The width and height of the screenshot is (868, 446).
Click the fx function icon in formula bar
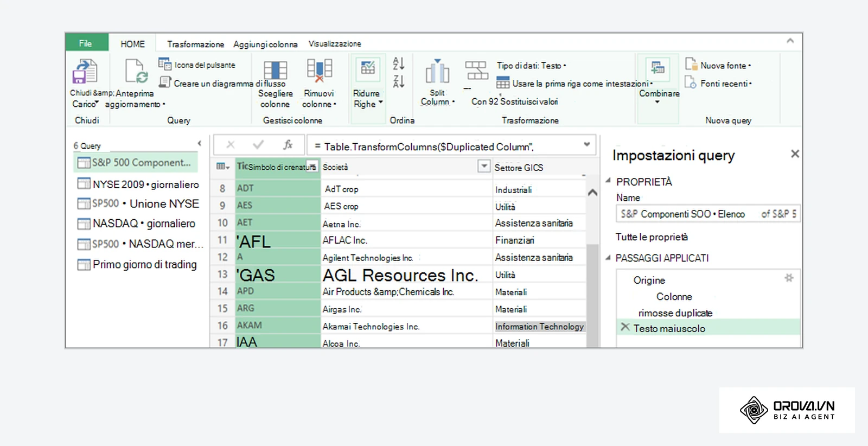click(x=288, y=144)
